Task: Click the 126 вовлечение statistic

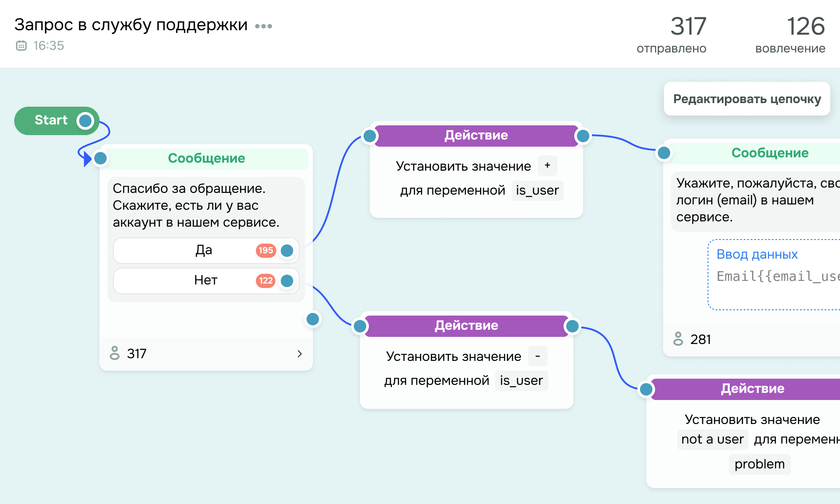Action: pyautogui.click(x=791, y=35)
